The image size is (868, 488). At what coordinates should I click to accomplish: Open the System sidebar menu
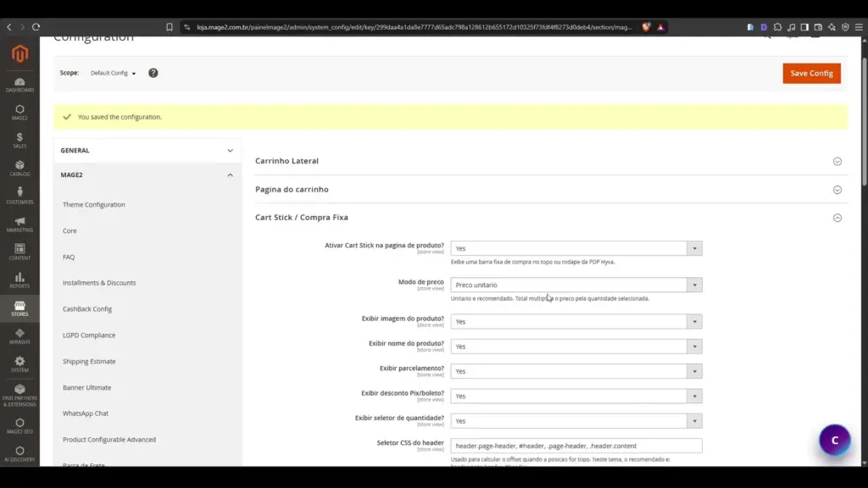point(20,364)
